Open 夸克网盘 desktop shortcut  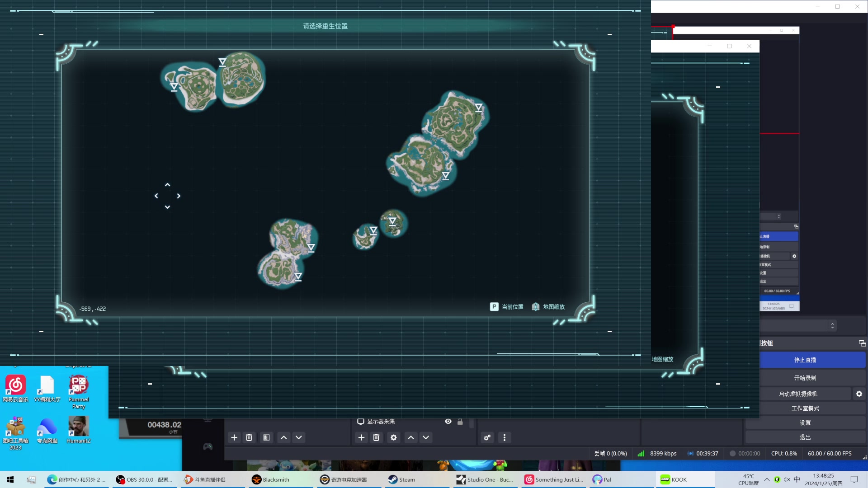click(x=47, y=430)
